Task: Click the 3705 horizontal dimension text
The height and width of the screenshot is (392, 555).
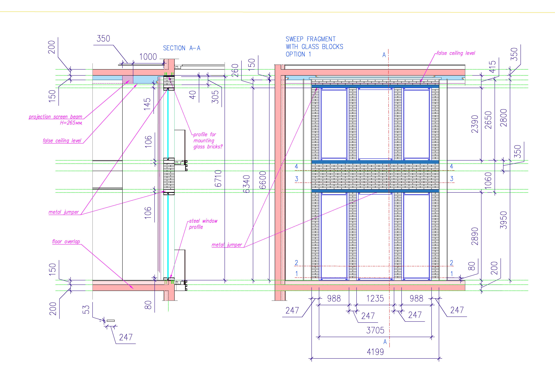Action: click(375, 330)
